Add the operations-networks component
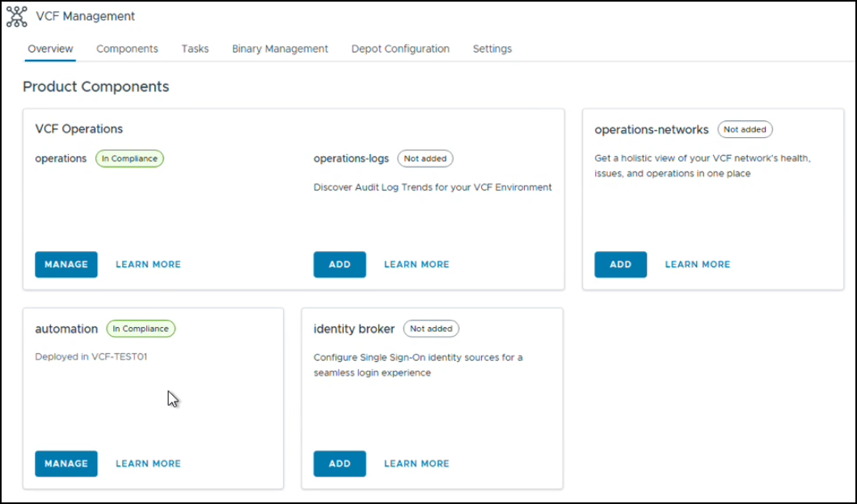 click(620, 264)
